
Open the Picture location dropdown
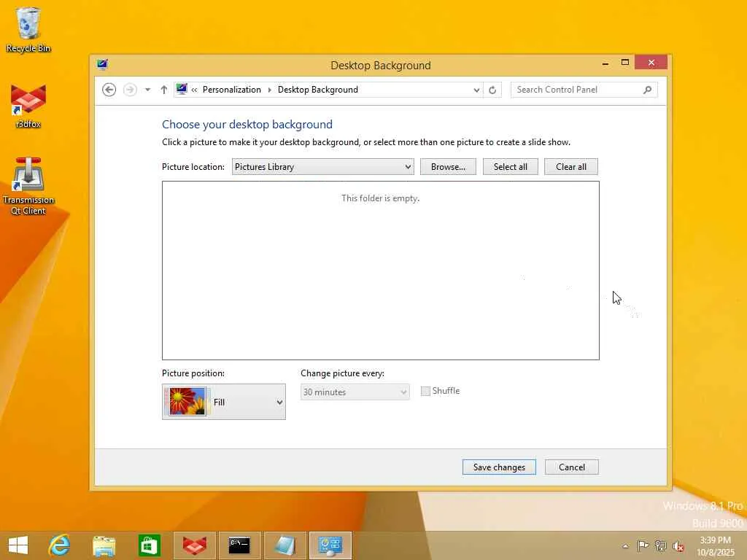coord(322,167)
